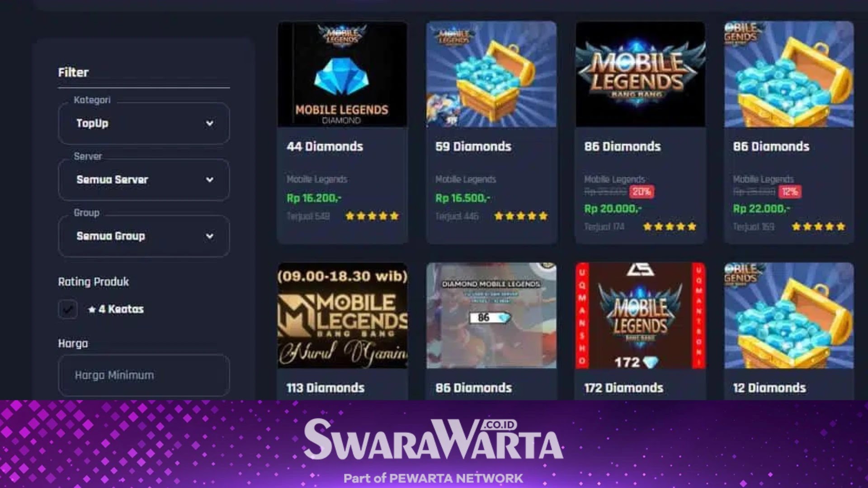The height and width of the screenshot is (488, 868).
Task: Click the 113 Diamonds Nurul Gaming thumbnail
Action: 342,315
